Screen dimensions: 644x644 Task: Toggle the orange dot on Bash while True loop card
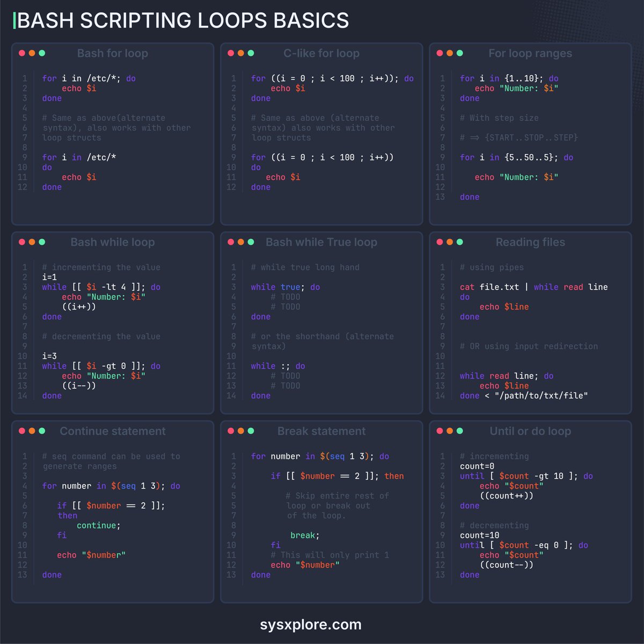(x=240, y=242)
